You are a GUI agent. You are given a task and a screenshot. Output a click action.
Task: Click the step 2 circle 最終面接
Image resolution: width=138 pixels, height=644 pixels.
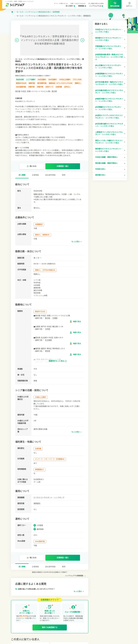pos(35,529)
